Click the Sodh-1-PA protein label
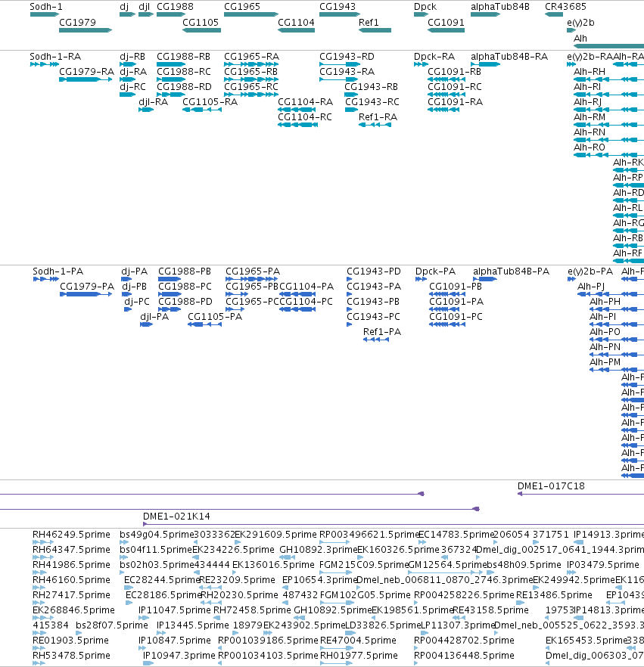Screen dimensions: 644x667 click(58, 271)
